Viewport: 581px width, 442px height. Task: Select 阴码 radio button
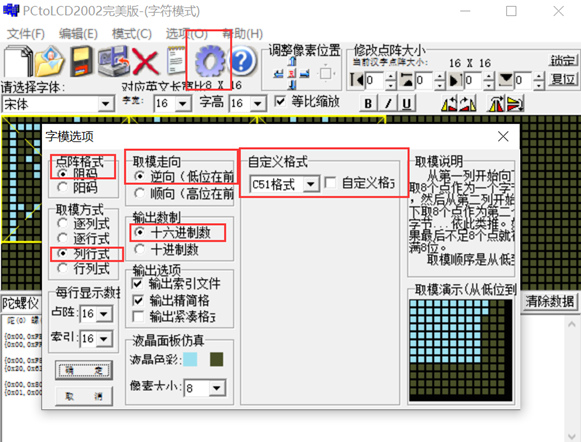coord(62,174)
